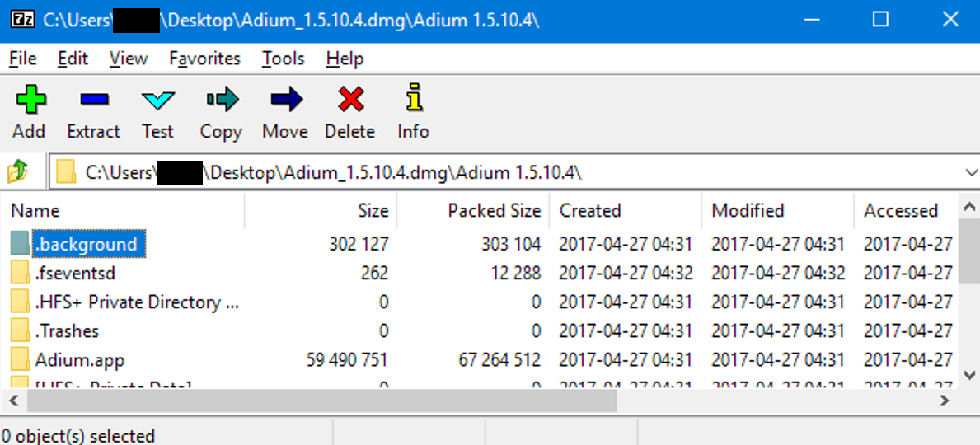Choose the Move arrow icon
The image size is (980, 445).
pyautogui.click(x=285, y=101)
